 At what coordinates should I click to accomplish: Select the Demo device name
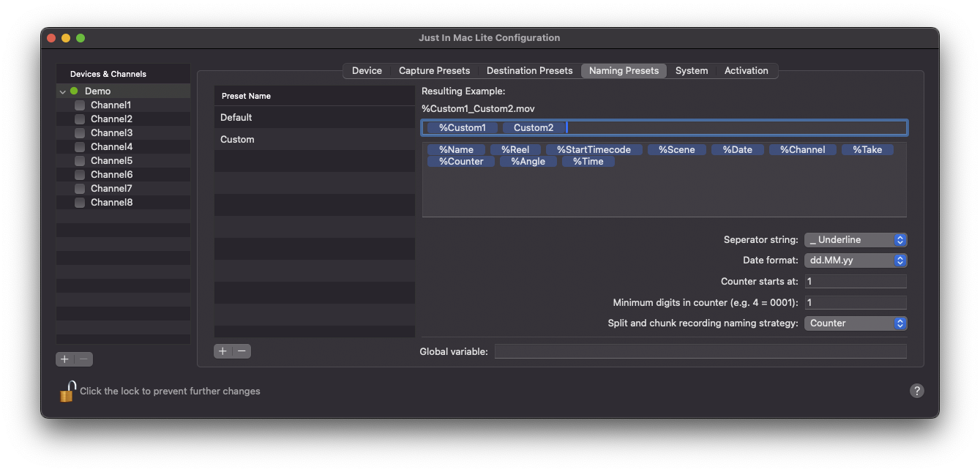97,91
